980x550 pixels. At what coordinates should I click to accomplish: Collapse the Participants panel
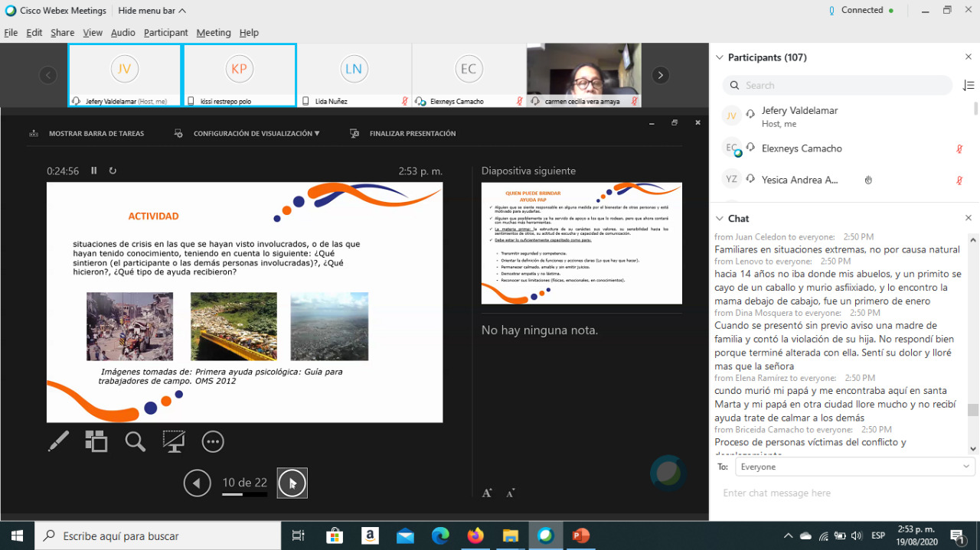719,57
